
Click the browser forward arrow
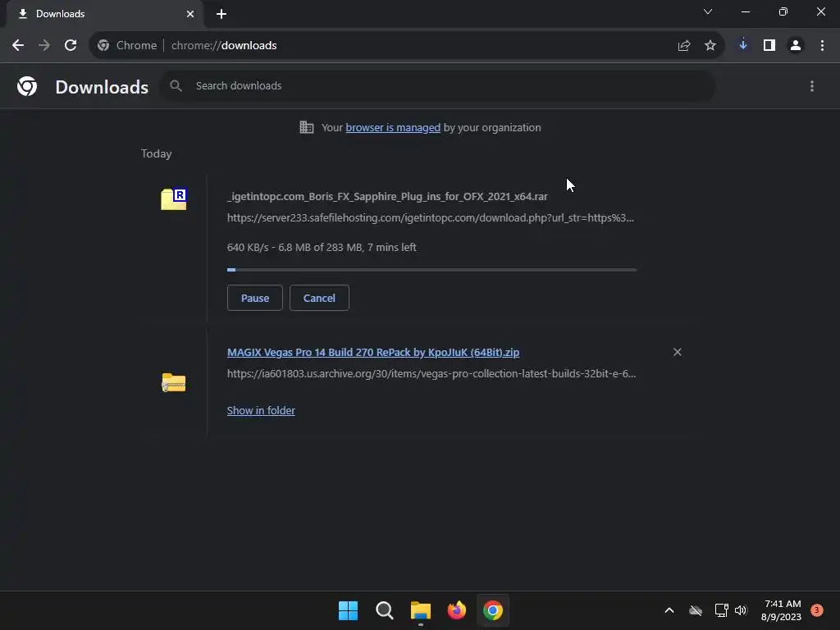click(44, 46)
